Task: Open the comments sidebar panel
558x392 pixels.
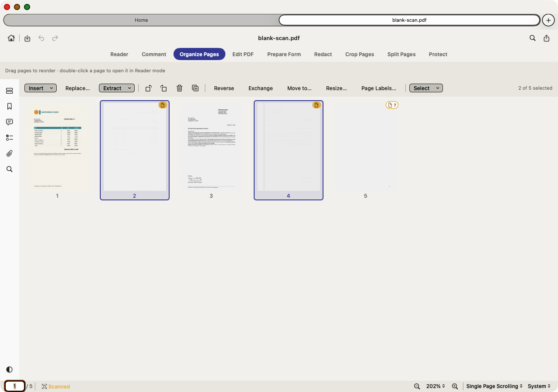Action: coord(10,122)
